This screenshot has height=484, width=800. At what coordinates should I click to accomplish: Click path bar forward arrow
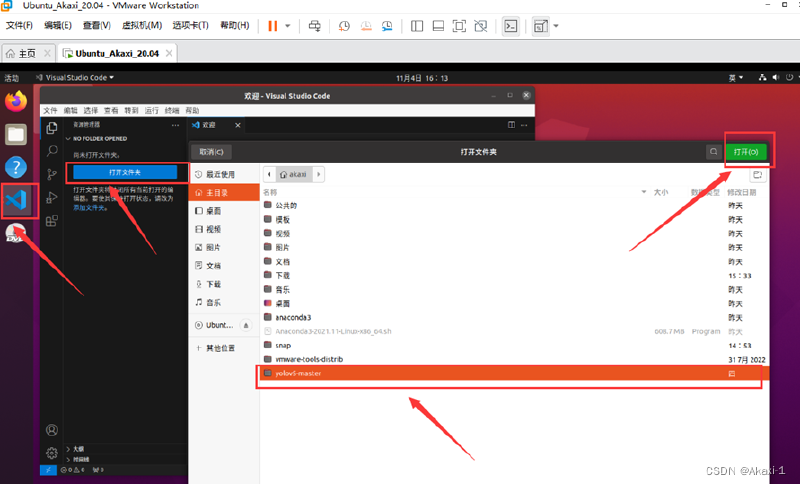[x=318, y=174]
